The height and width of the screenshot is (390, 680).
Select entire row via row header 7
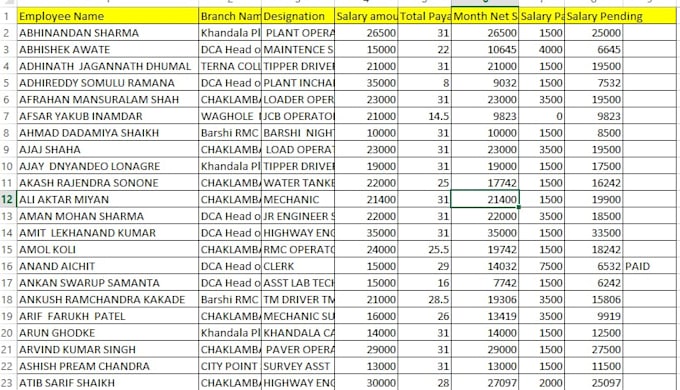click(7, 116)
